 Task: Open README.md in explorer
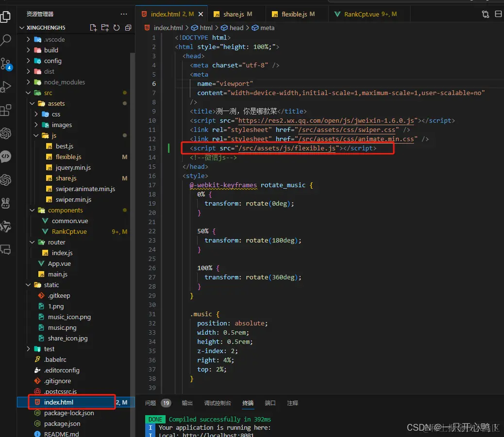[76, 434]
